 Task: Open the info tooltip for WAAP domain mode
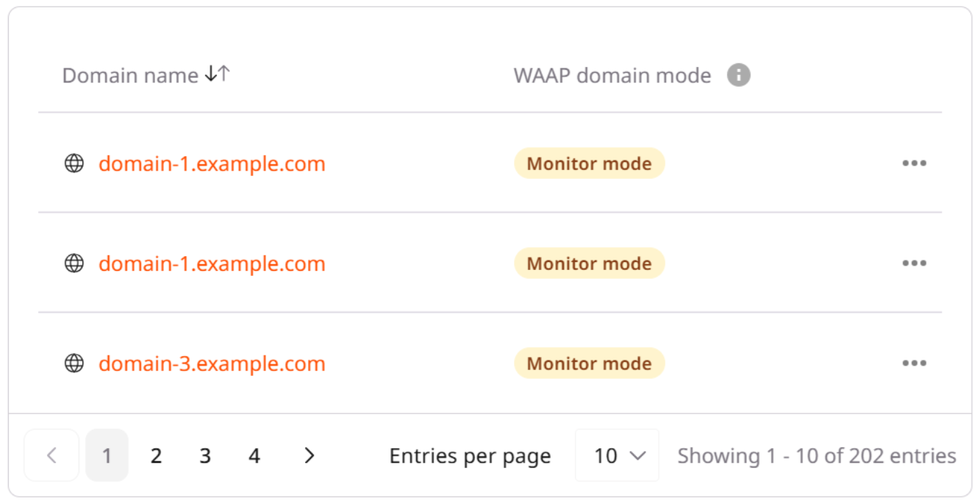(740, 74)
